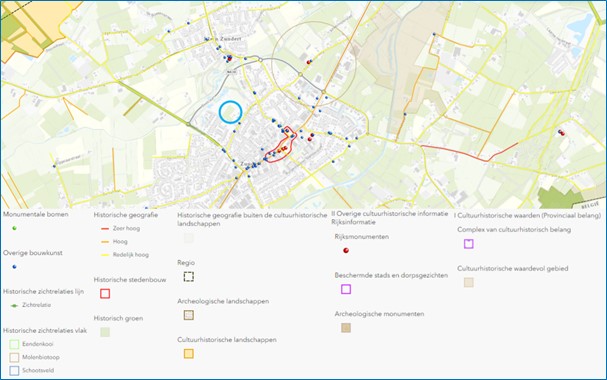Select the Eendenkooi green square symbol
The width and height of the screenshot is (607, 380).
(x=14, y=344)
